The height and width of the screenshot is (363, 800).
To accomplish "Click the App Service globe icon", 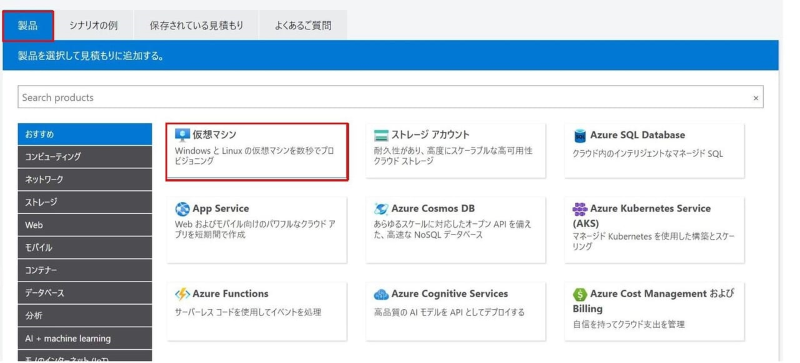I will [182, 209].
